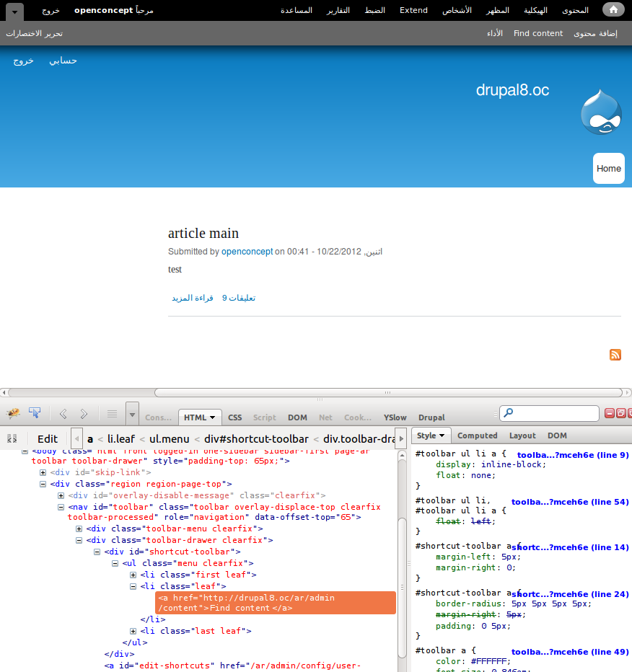Screen dimensions: 632x672
Task: Open the Style dropdown in the side panel
Action: tap(442, 436)
